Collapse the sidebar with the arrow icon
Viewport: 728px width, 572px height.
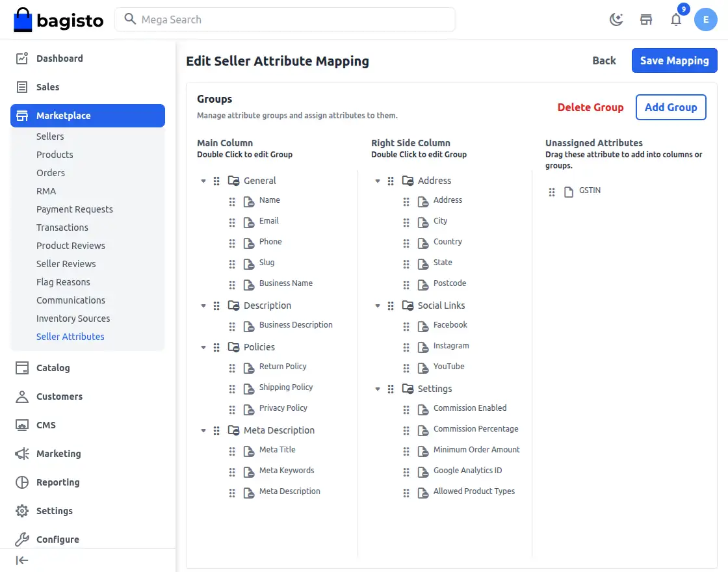(x=21, y=560)
